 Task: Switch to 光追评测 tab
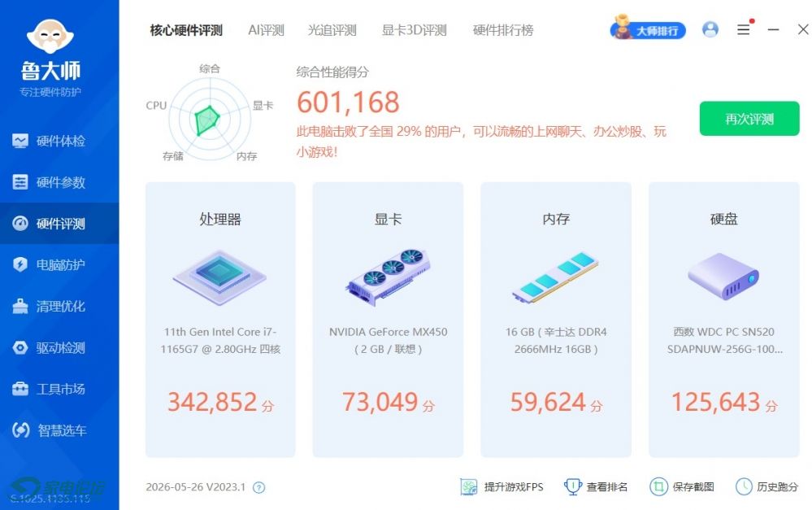(x=332, y=31)
